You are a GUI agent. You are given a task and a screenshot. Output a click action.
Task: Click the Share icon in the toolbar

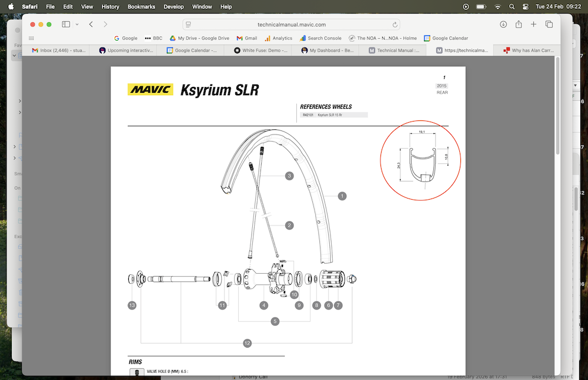point(518,24)
